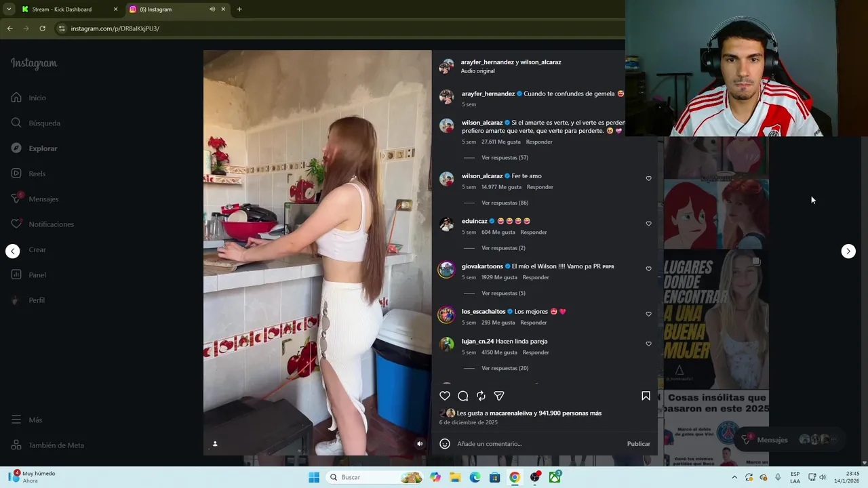The image size is (868, 488).
Task: Open los_escachaitos' avatar
Action: (x=446, y=314)
